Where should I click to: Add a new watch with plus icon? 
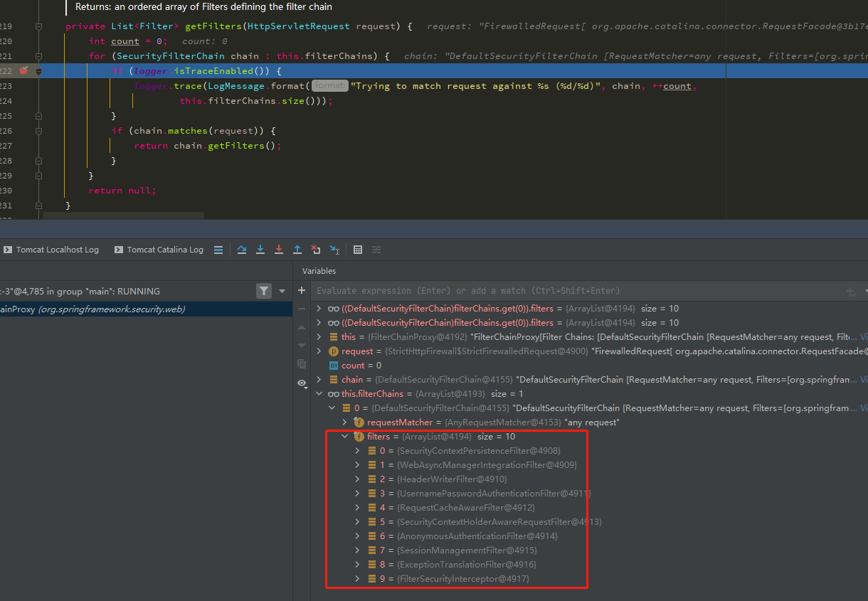(x=302, y=290)
